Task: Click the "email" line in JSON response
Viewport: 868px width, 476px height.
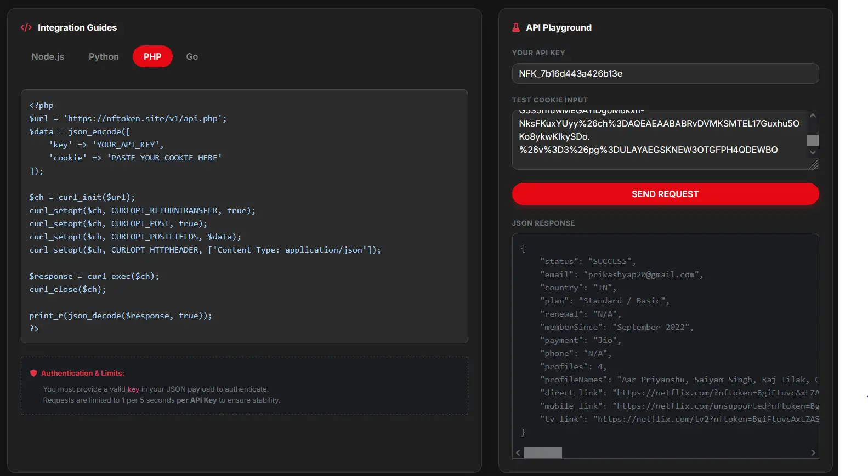Action: tap(621, 274)
